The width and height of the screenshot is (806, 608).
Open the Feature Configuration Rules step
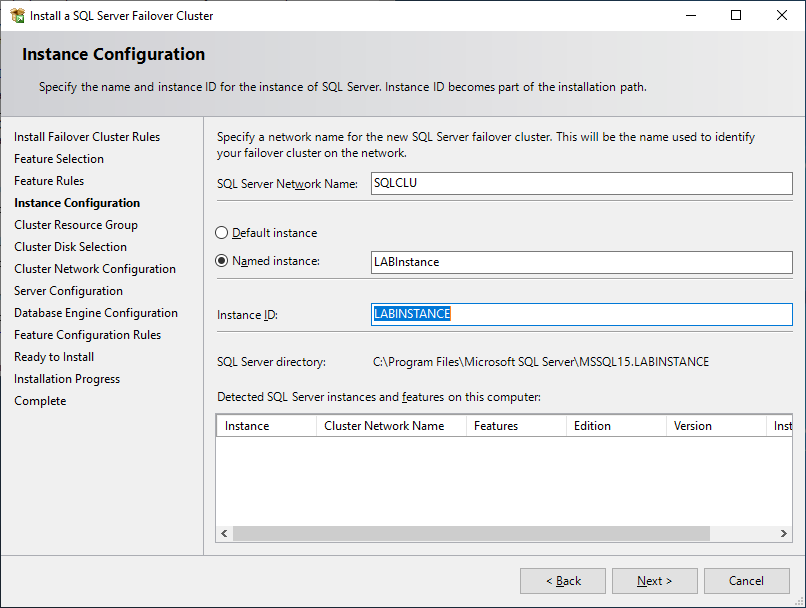87,335
